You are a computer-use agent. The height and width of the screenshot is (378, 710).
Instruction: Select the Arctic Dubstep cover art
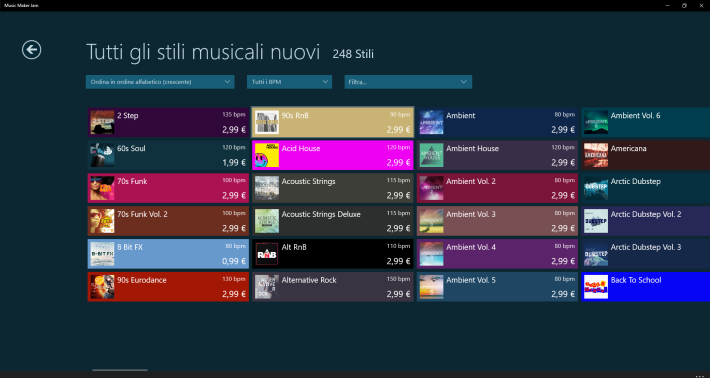[x=596, y=188]
